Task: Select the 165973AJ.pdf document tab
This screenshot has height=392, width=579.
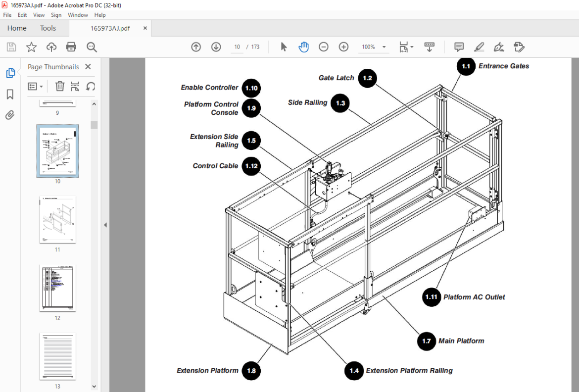Action: [110, 28]
